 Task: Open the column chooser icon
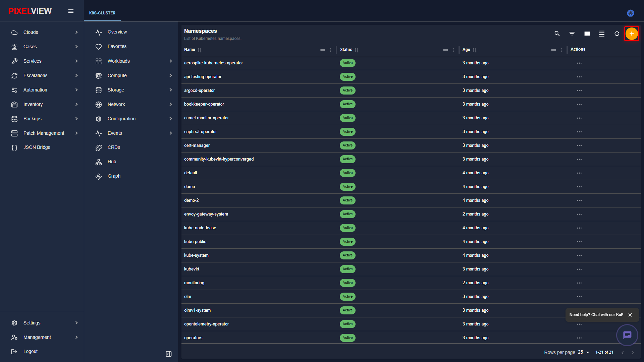click(587, 34)
